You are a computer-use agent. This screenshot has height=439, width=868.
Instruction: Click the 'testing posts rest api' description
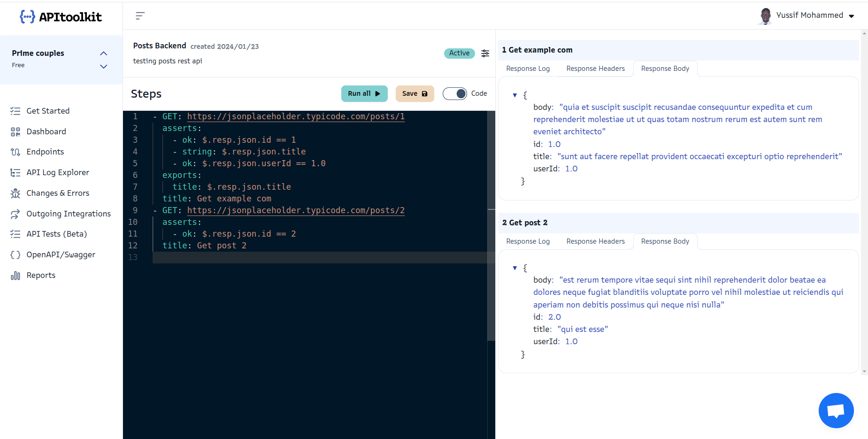(168, 61)
